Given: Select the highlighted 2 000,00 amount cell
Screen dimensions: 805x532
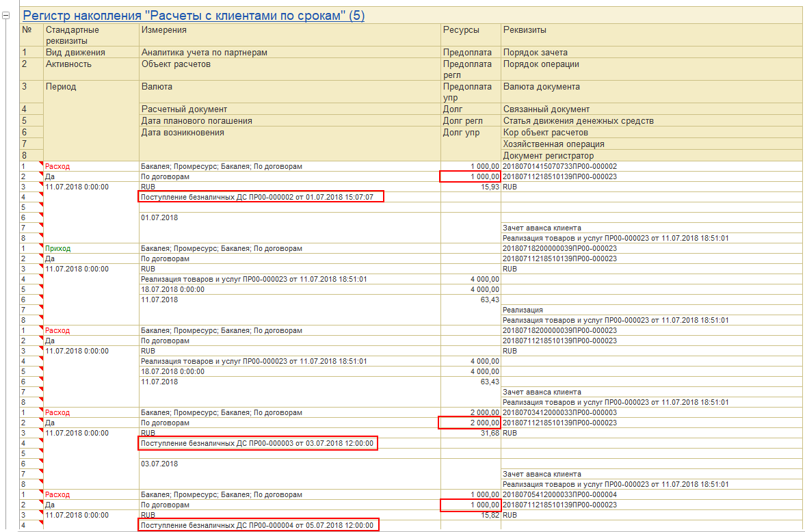Looking at the screenshot, I should click(470, 423).
